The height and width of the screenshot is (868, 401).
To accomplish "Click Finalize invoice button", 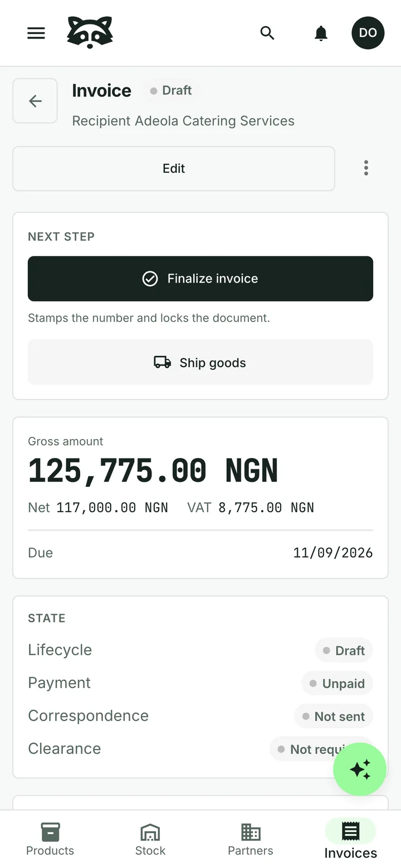I will coord(200,279).
